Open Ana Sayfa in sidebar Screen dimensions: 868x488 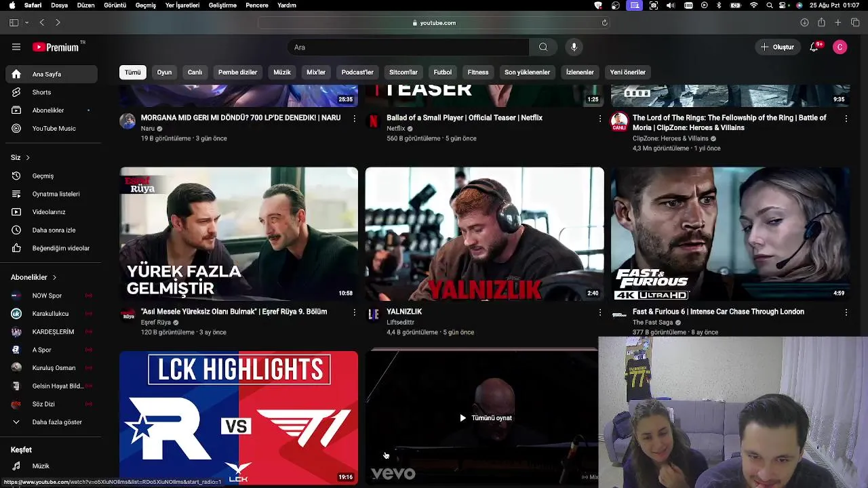(52, 74)
